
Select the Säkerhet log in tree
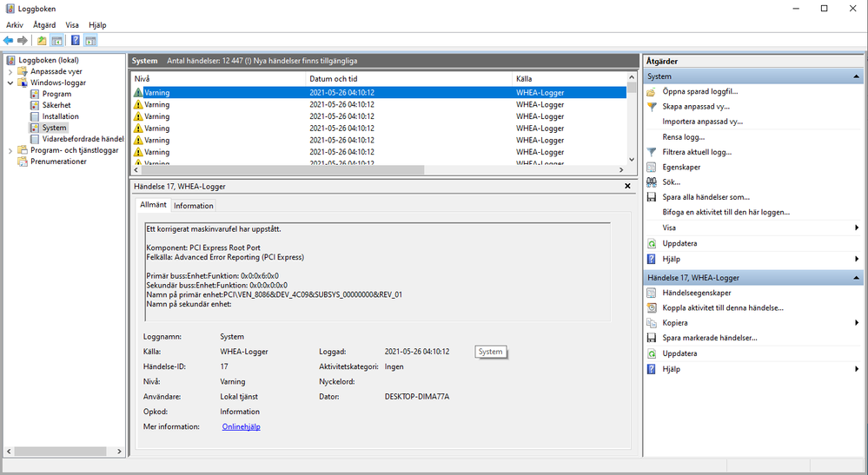point(56,105)
